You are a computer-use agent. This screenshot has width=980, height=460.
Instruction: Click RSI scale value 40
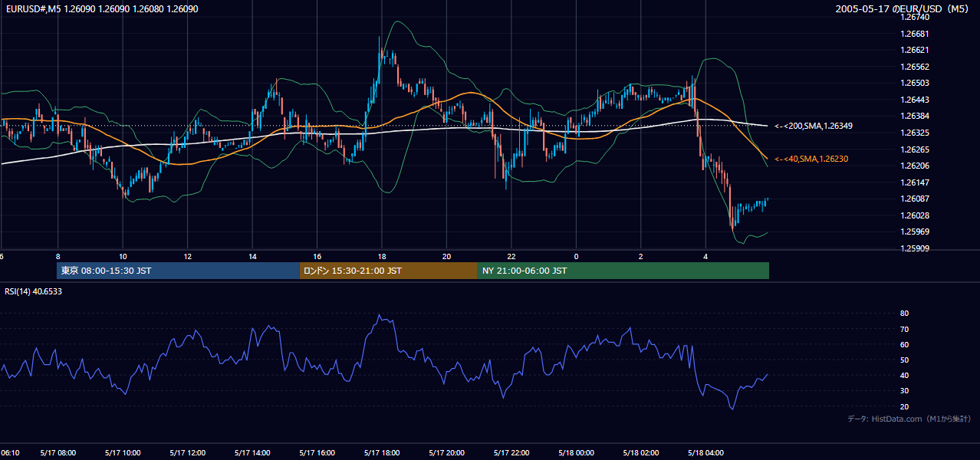coord(904,375)
